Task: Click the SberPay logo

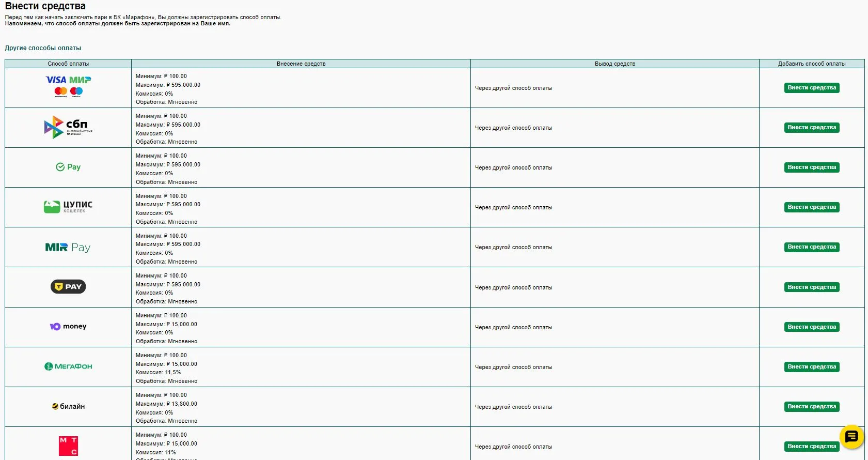Action: 68,167
